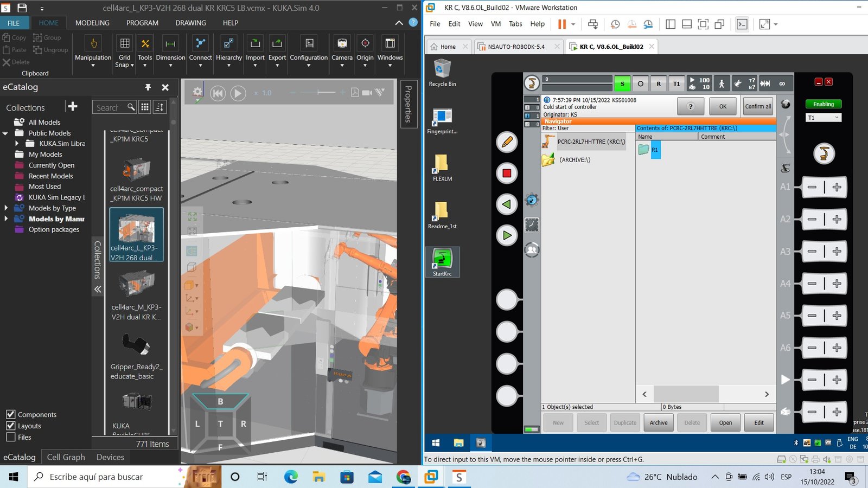Click the eCatalog sort icon
The height and width of the screenshot is (488, 868).
click(x=159, y=107)
